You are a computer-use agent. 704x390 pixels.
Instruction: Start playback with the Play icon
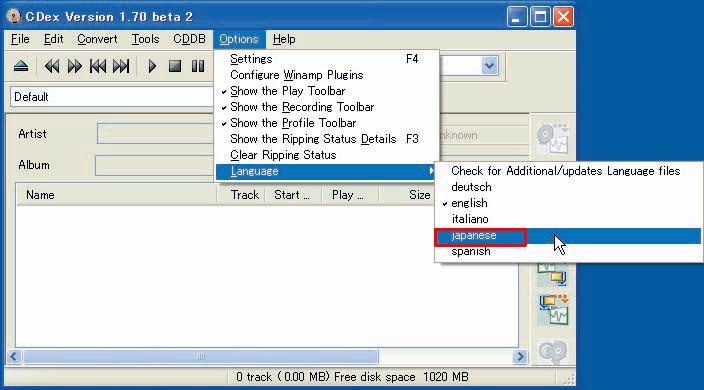(152, 66)
